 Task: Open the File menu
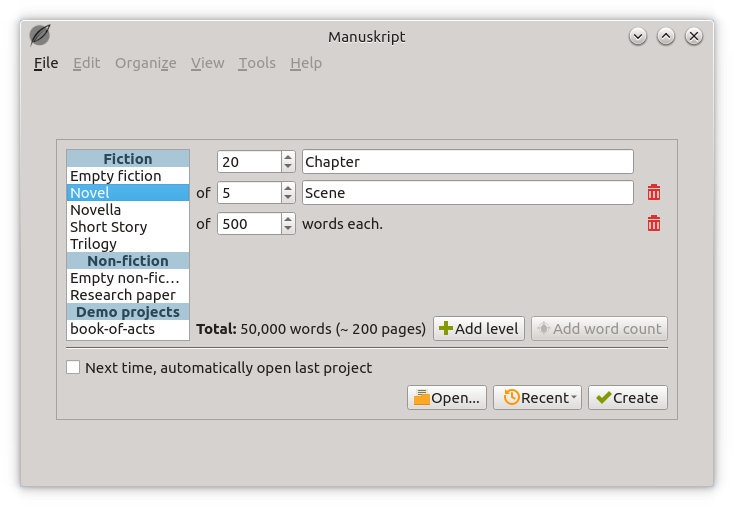(46, 63)
